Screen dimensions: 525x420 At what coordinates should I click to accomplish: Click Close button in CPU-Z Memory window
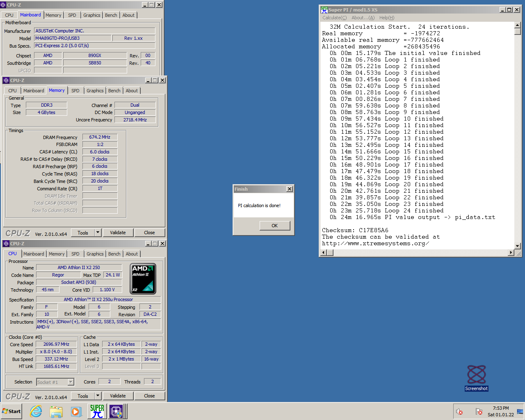click(x=149, y=233)
